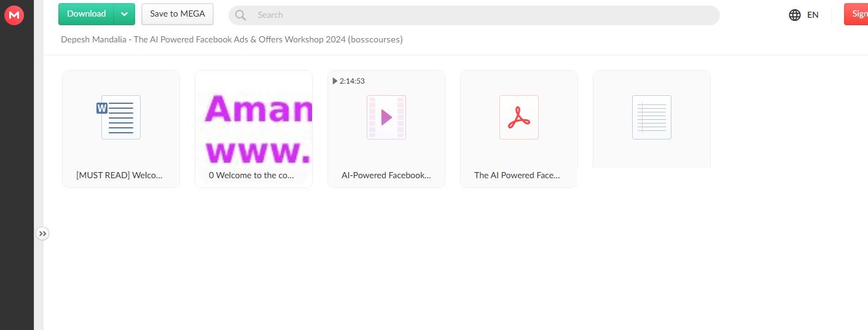Click the Save to MEGA button
The image size is (868, 330).
click(x=178, y=14)
